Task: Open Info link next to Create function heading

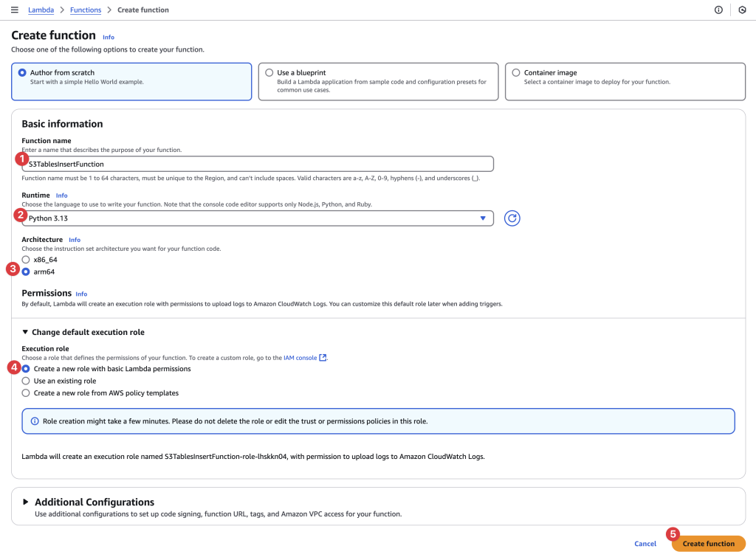Action: [109, 37]
